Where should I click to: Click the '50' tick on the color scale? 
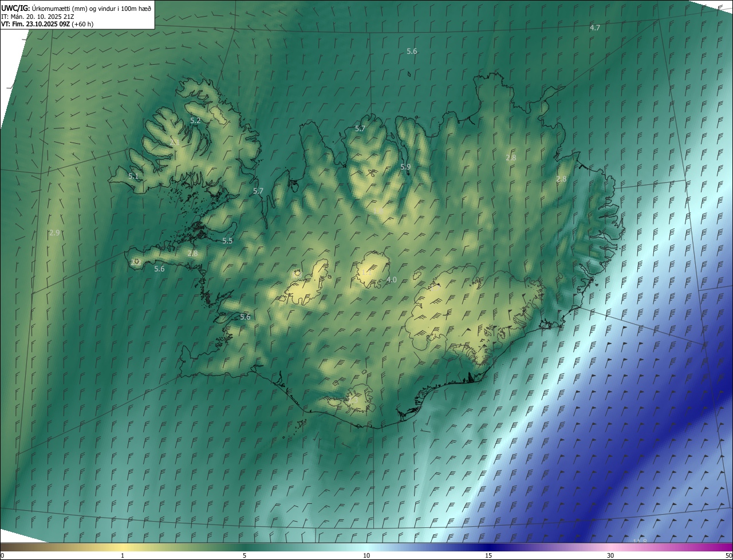coord(728,555)
